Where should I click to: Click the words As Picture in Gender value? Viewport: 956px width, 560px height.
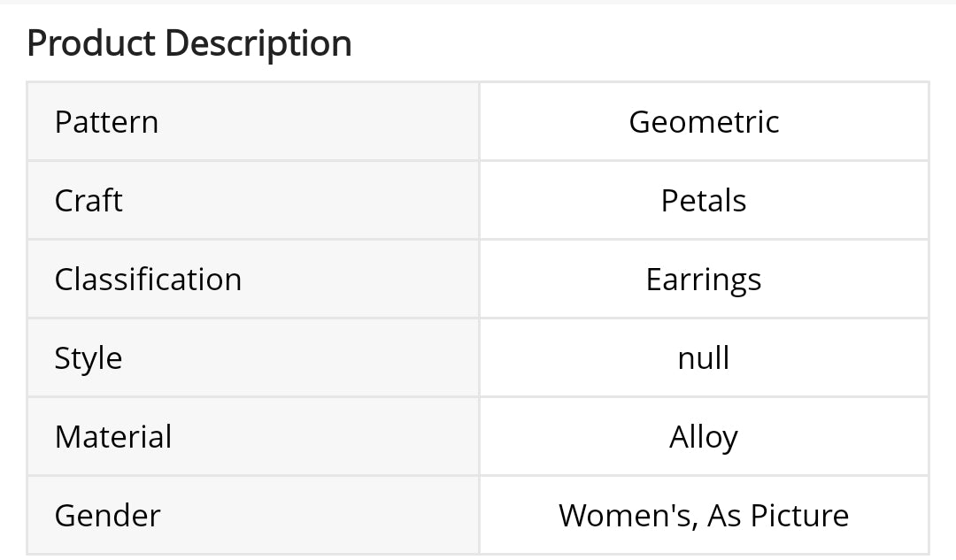pyautogui.click(x=778, y=516)
